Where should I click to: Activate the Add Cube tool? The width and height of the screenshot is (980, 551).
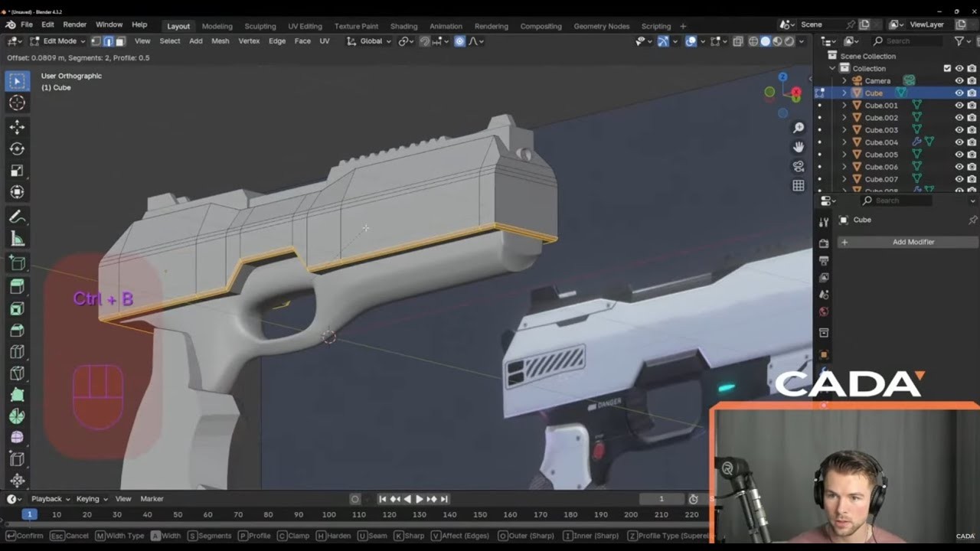17,264
